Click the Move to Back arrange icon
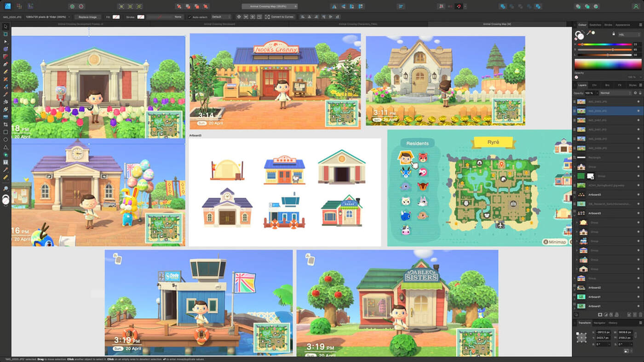 (178, 6)
